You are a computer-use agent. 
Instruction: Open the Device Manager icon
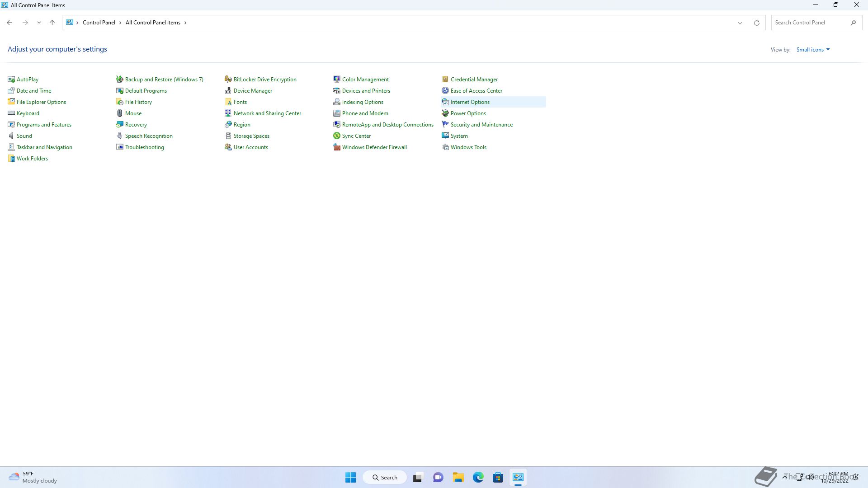tap(228, 91)
